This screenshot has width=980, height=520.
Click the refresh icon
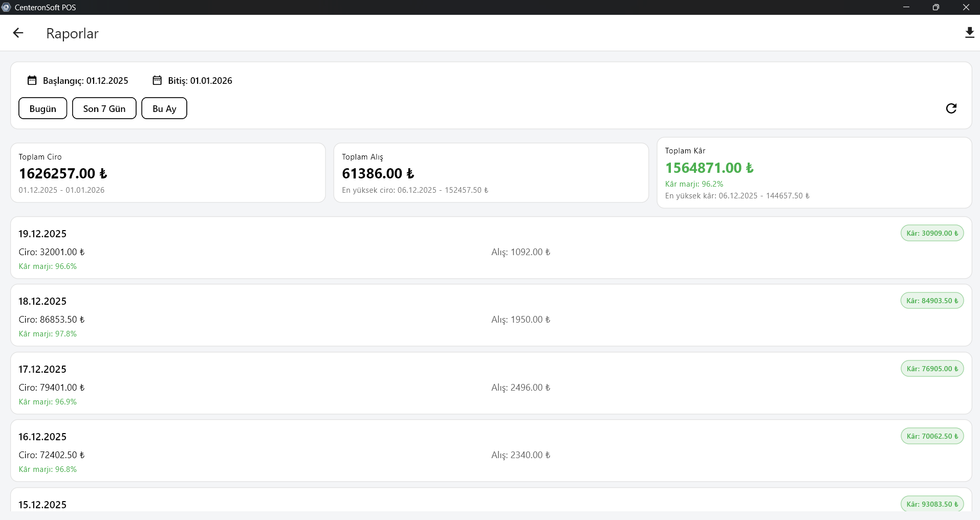951,108
